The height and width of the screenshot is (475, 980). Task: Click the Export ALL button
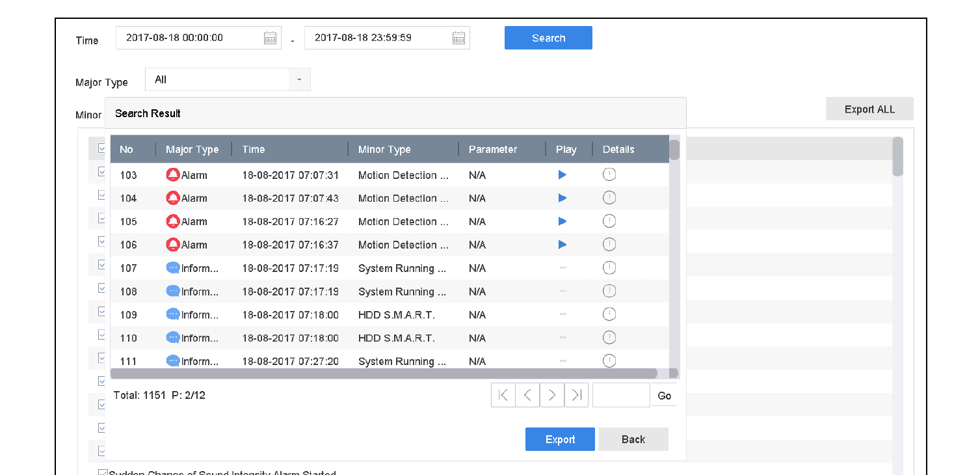pyautogui.click(x=869, y=109)
